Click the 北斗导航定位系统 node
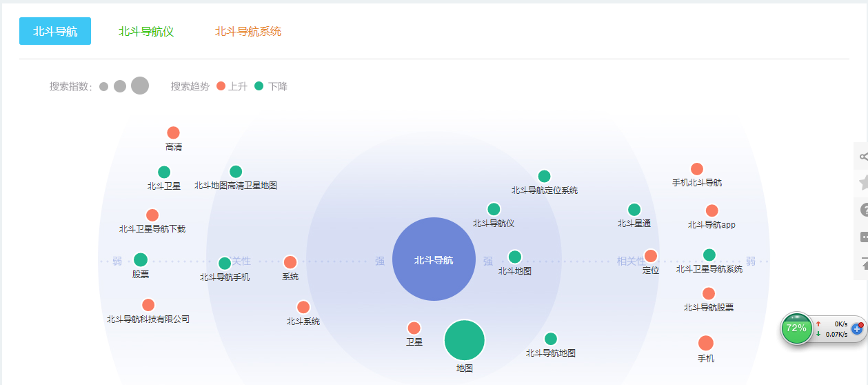Image resolution: width=868 pixels, height=385 pixels. [545, 176]
